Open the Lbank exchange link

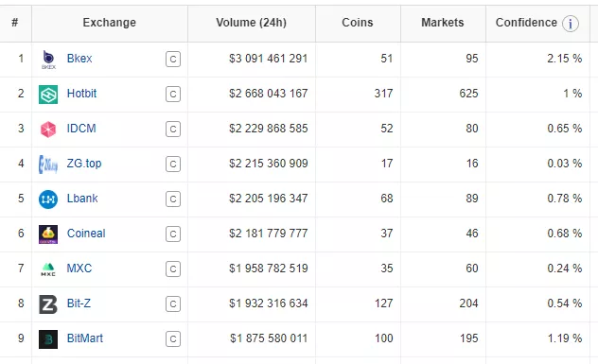pos(82,199)
